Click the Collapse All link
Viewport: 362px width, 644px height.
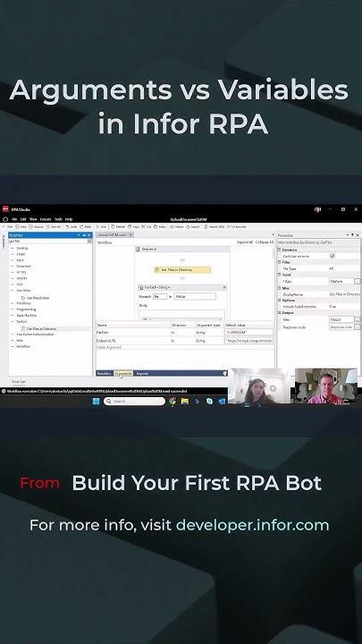[x=265, y=242]
